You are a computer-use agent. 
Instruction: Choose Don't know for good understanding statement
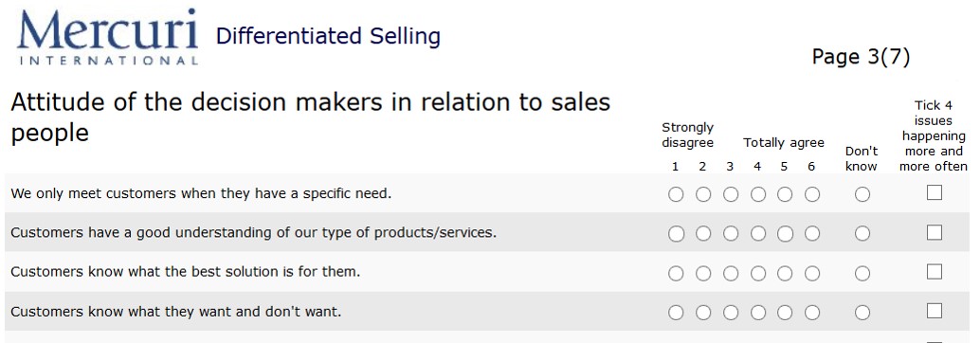coord(862,234)
